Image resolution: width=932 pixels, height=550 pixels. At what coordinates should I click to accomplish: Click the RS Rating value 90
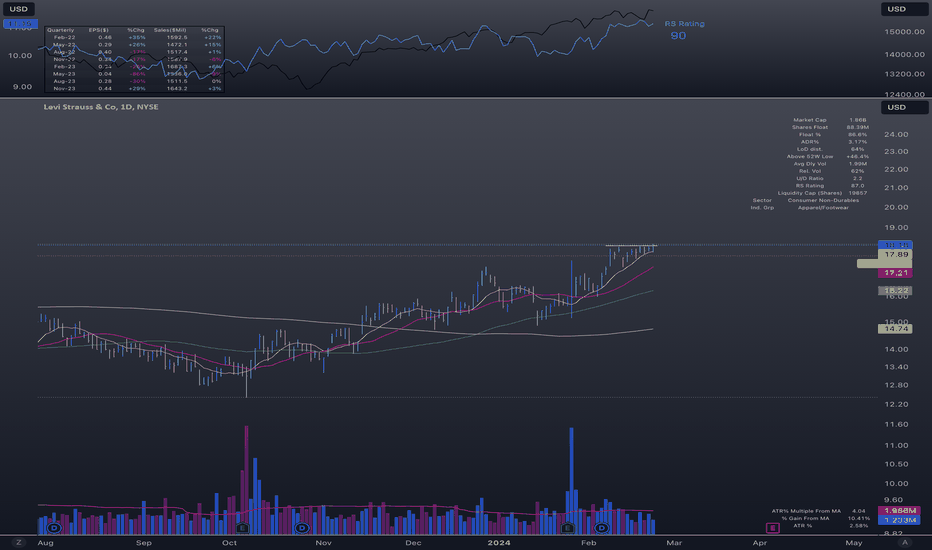point(678,36)
